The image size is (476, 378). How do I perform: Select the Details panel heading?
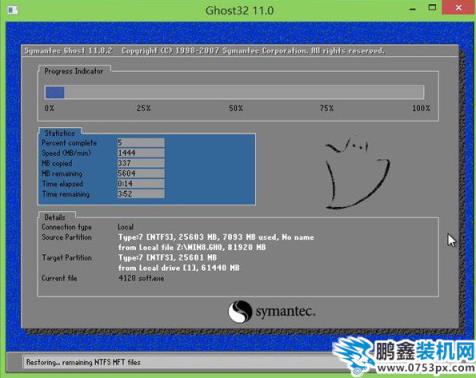(x=55, y=217)
